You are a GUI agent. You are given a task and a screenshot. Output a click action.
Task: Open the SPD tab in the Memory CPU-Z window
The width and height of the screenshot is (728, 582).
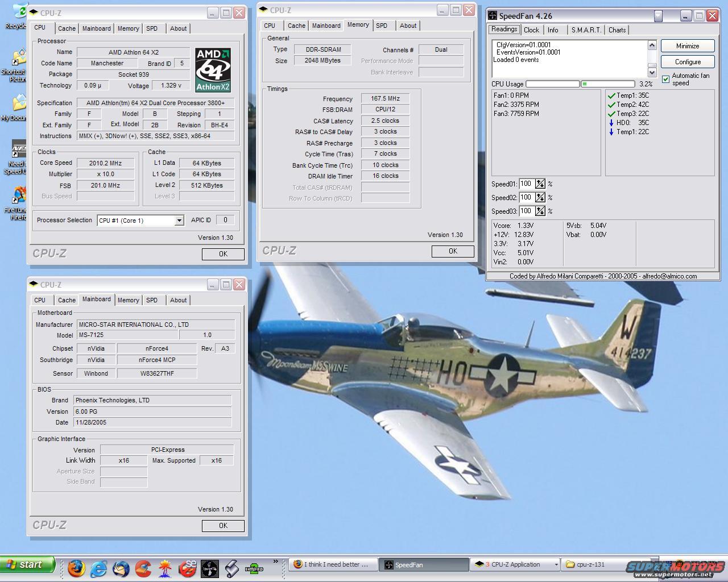(x=382, y=26)
